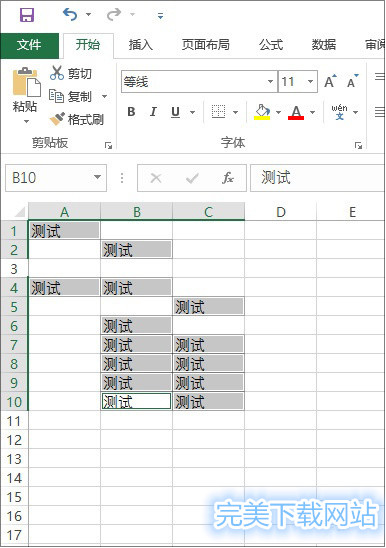Apply cell borders icon
Viewport: 386px width, 548px height.
click(x=219, y=112)
